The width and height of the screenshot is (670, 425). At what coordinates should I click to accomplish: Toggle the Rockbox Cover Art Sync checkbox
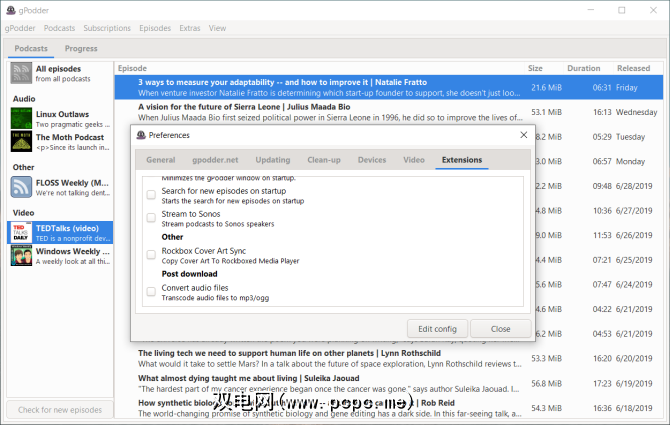pyautogui.click(x=151, y=255)
